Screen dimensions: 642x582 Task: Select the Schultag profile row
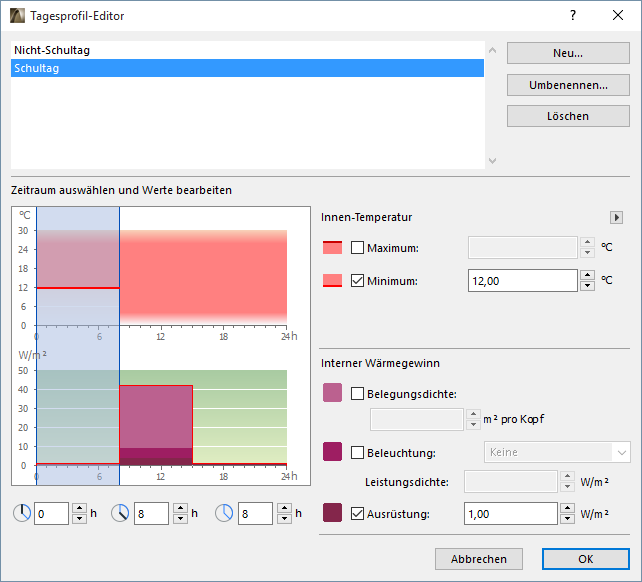(x=247, y=68)
